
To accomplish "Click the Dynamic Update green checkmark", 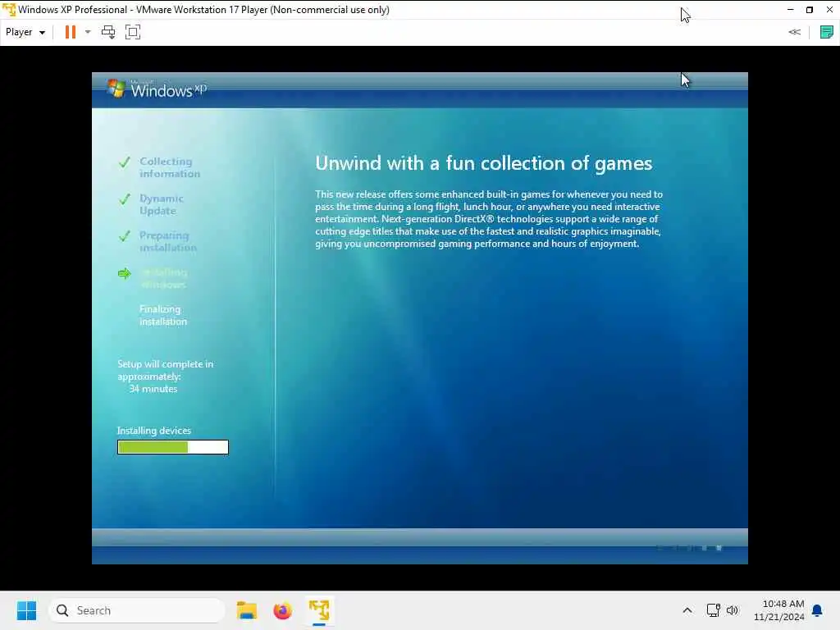I will click(x=125, y=199).
